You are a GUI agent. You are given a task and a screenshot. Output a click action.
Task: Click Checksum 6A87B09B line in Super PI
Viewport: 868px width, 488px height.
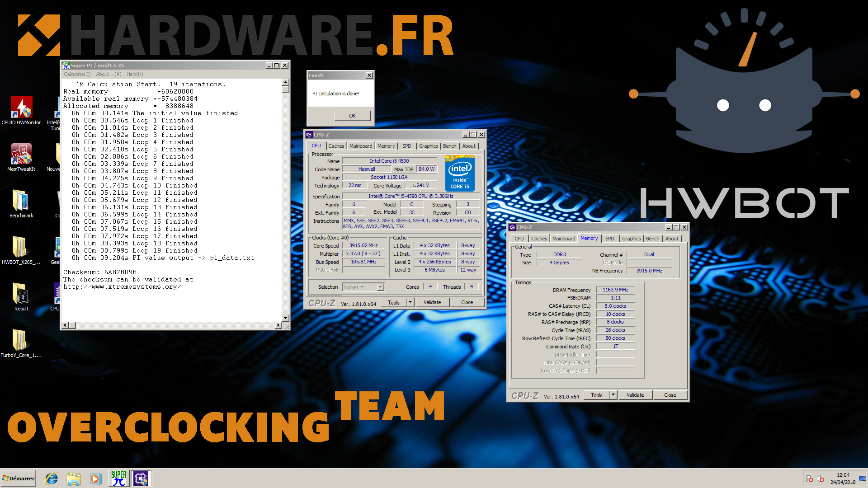pos(100,272)
